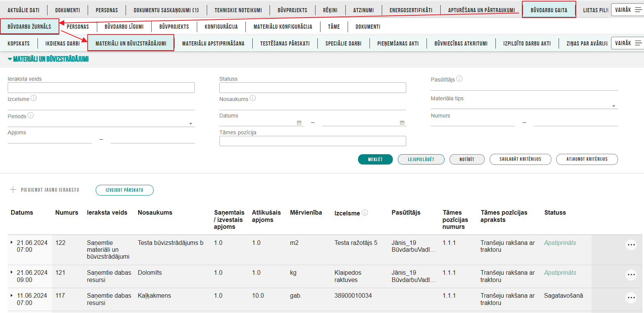
Task: Click Dolomīts name cell
Action: (150, 272)
